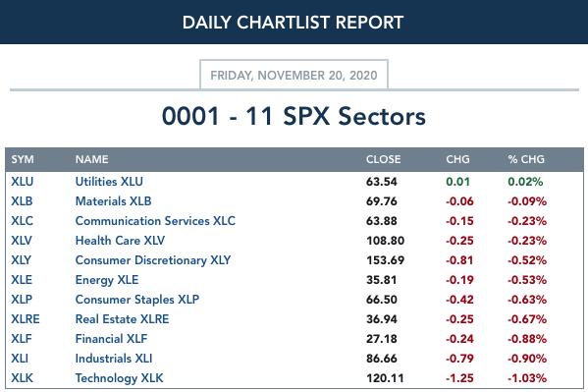Open the XLV symbol link
This screenshot has width=588, height=392.
[x=22, y=241]
